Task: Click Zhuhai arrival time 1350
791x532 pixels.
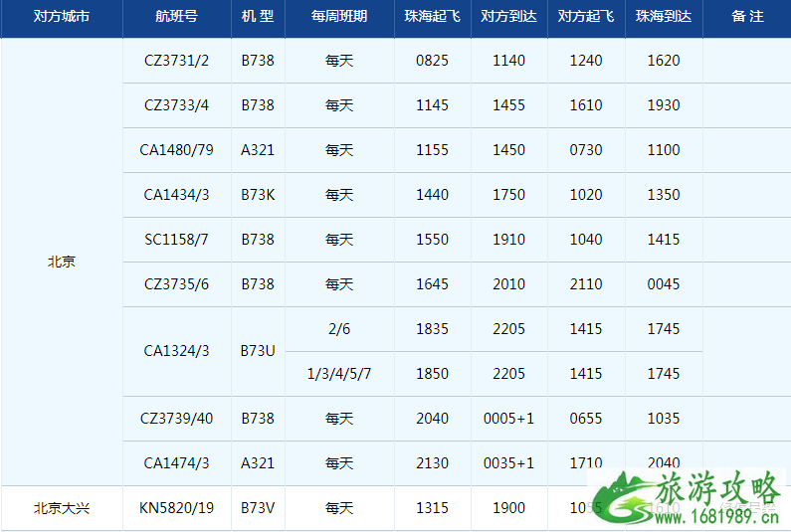Action: [x=664, y=195]
